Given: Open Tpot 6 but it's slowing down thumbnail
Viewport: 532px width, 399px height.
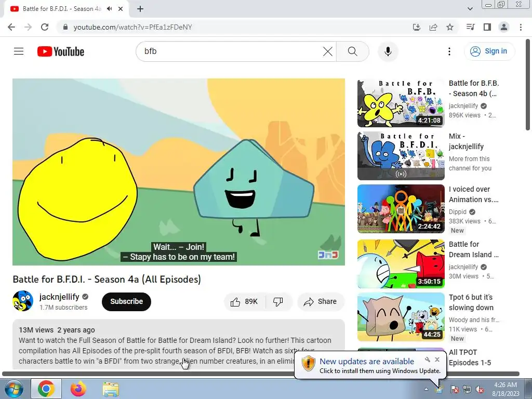Looking at the screenshot, I should click(x=401, y=317).
